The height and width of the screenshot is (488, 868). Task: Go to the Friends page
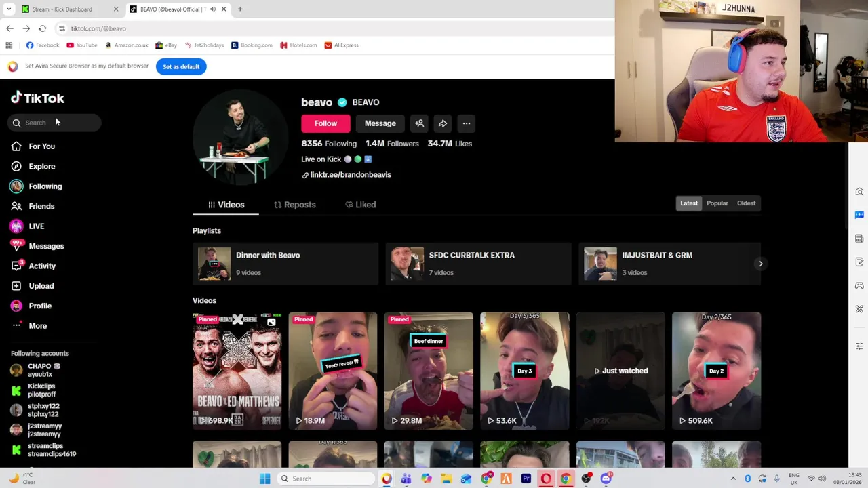(x=33, y=206)
